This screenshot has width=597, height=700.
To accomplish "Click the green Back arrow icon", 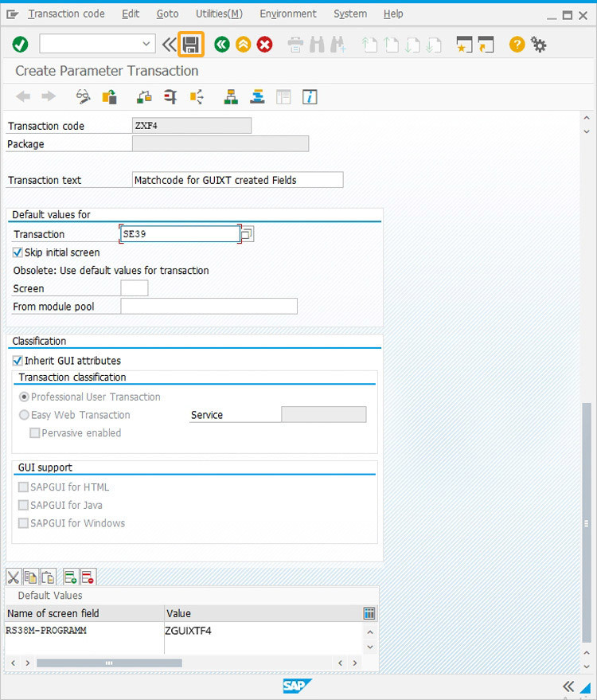I will [222, 44].
